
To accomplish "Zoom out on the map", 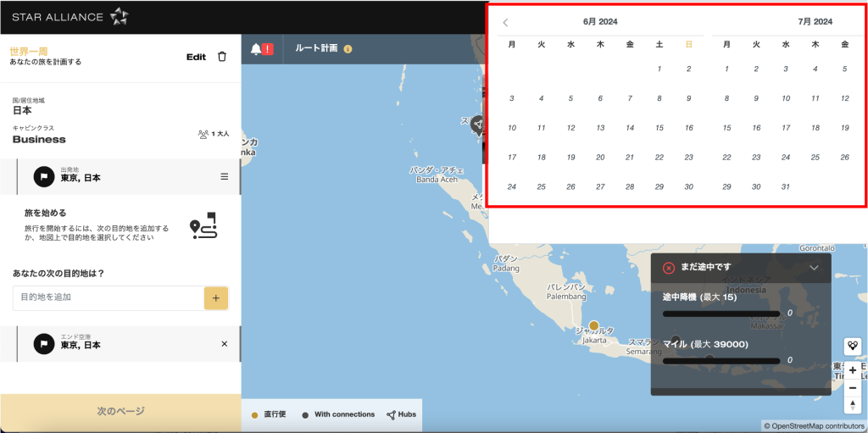I will click(853, 387).
